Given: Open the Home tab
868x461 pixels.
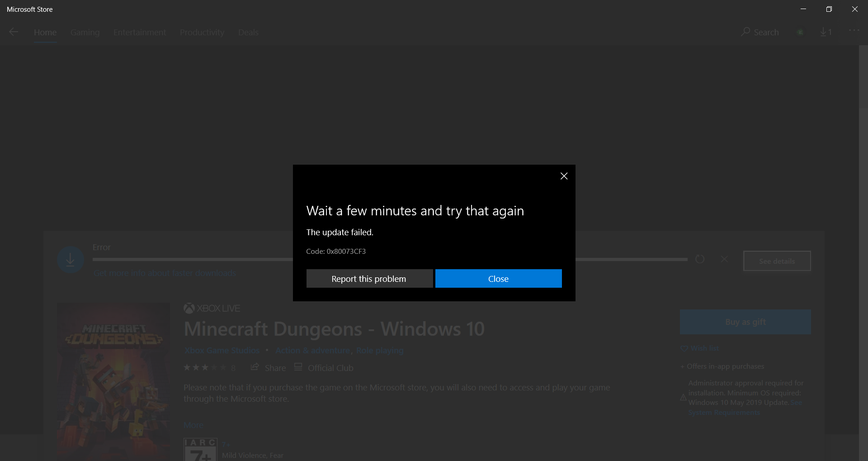Looking at the screenshot, I should click(x=45, y=33).
